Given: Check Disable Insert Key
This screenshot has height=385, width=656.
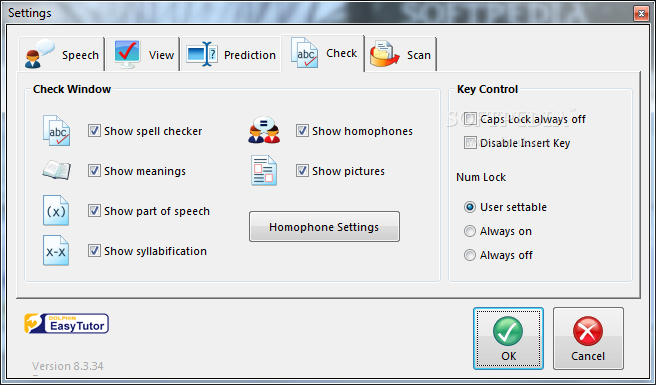Looking at the screenshot, I should (x=470, y=143).
